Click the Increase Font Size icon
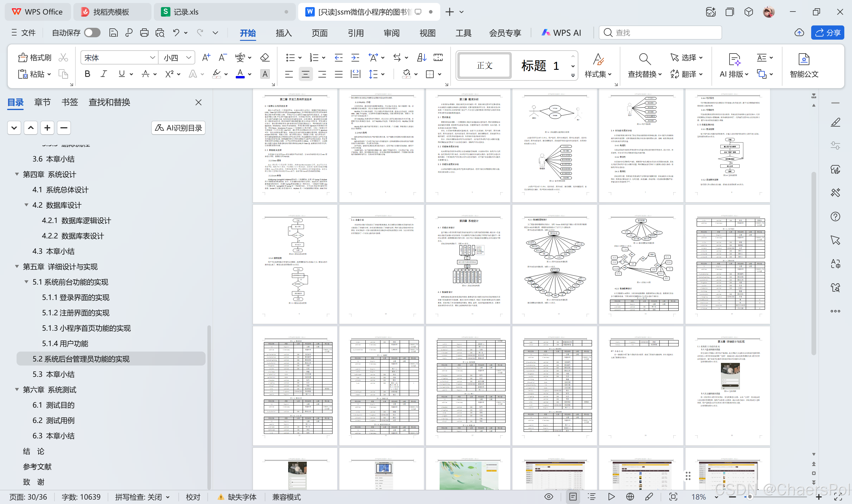Image resolution: width=852 pixels, height=504 pixels. point(206,58)
